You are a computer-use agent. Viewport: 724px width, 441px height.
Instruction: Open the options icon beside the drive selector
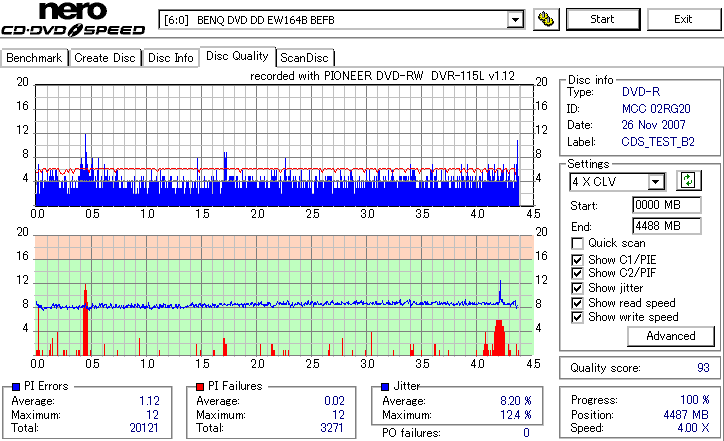(x=546, y=19)
